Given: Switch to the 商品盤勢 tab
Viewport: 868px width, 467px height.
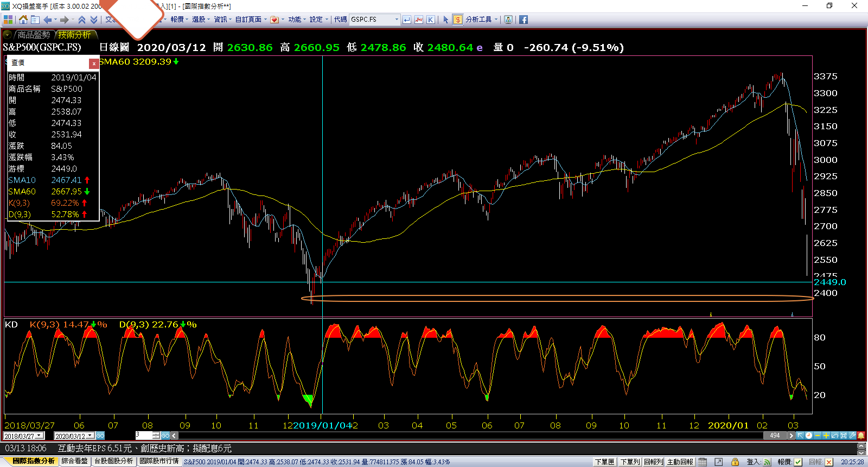Looking at the screenshot, I should tap(33, 35).
